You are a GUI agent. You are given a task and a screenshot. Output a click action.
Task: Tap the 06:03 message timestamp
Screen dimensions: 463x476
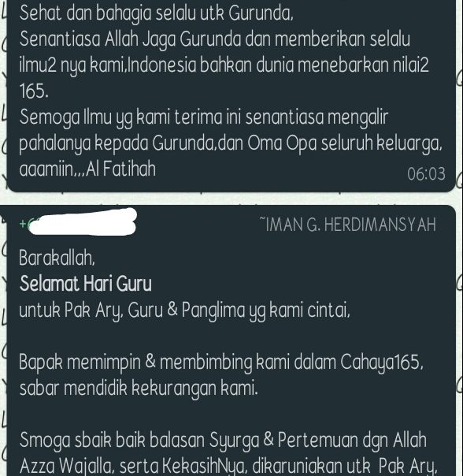coord(426,174)
